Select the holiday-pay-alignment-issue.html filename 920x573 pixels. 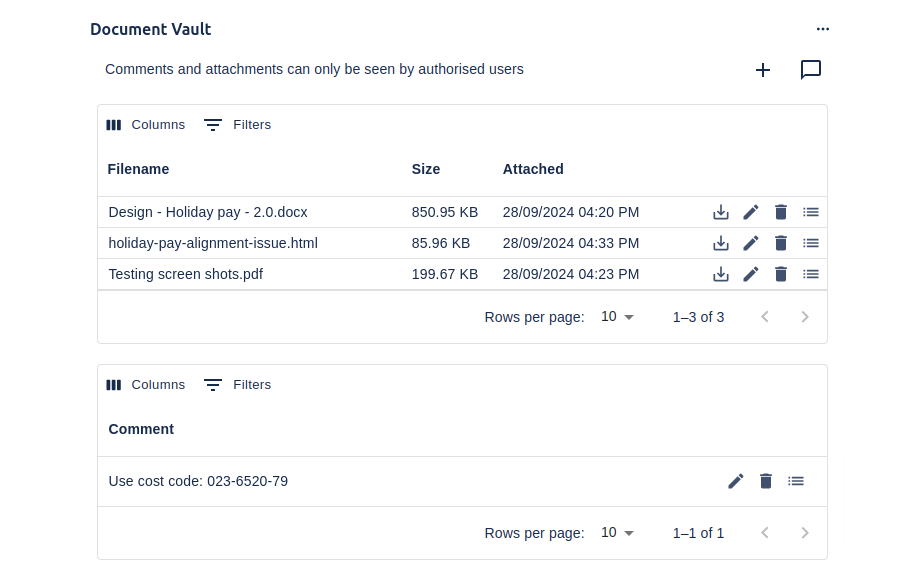point(213,243)
